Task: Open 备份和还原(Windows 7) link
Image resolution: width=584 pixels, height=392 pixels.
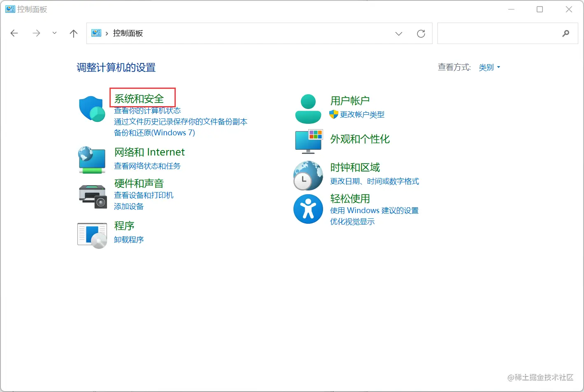Action: (154, 133)
